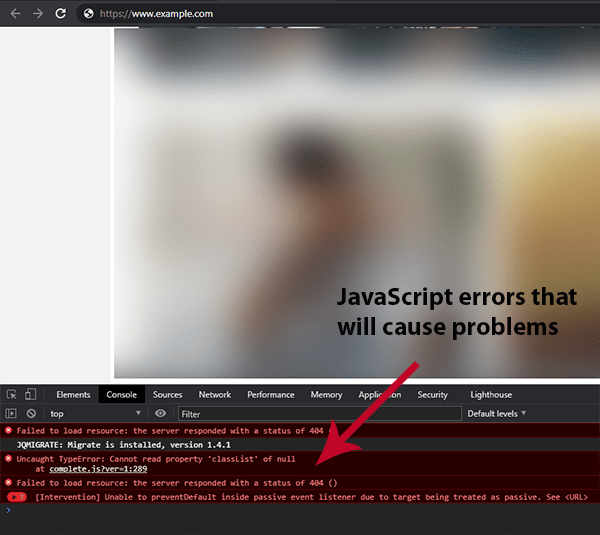Open the Sources tab
The height and width of the screenshot is (535, 600).
(x=167, y=395)
